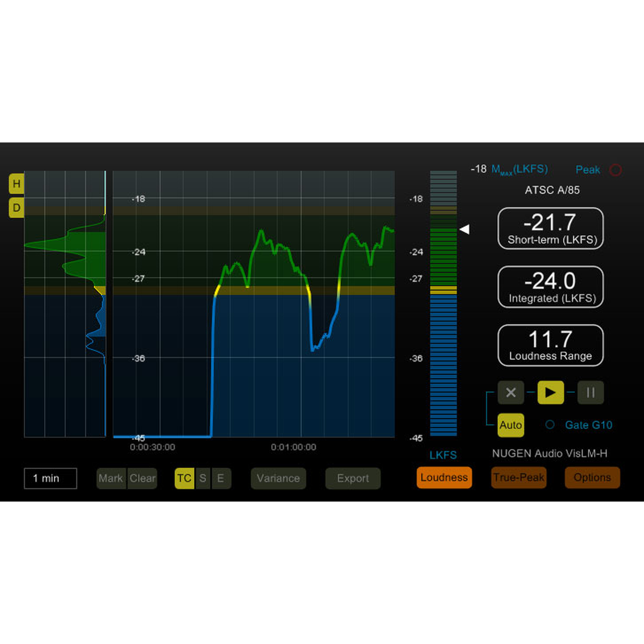This screenshot has height=644, width=644.
Task: Click the Variance button
Action: [278, 478]
